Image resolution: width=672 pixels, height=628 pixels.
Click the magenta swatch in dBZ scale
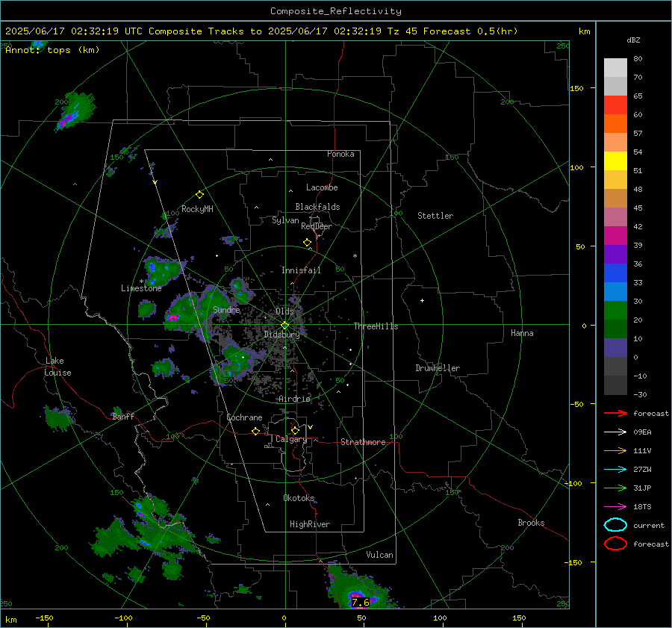click(615, 235)
